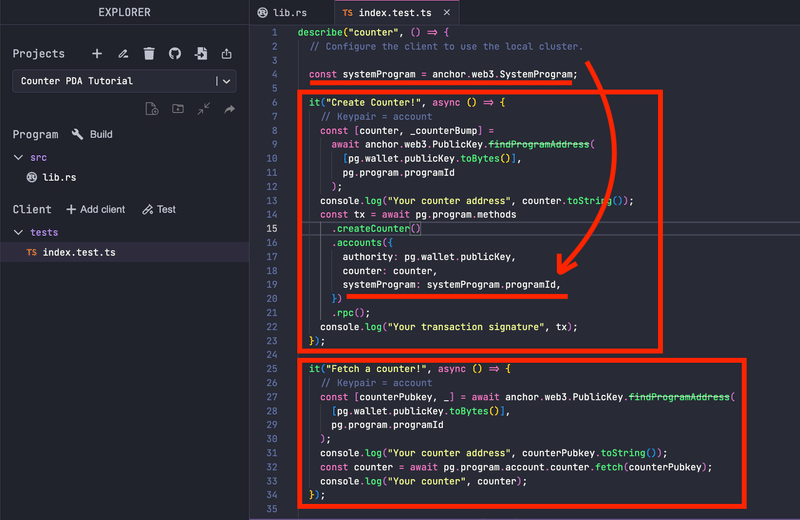
Task: Click the "Fetch a counter!" test title string
Action: [x=377, y=369]
